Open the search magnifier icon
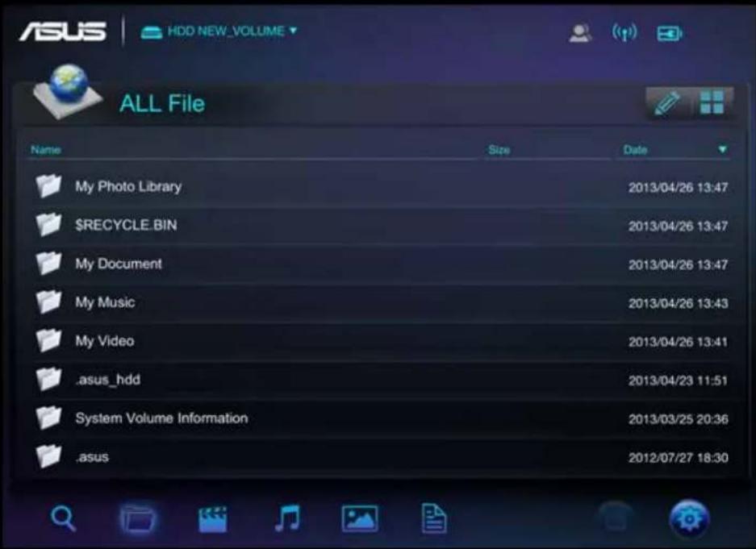This screenshot has width=756, height=549. pos(63,518)
